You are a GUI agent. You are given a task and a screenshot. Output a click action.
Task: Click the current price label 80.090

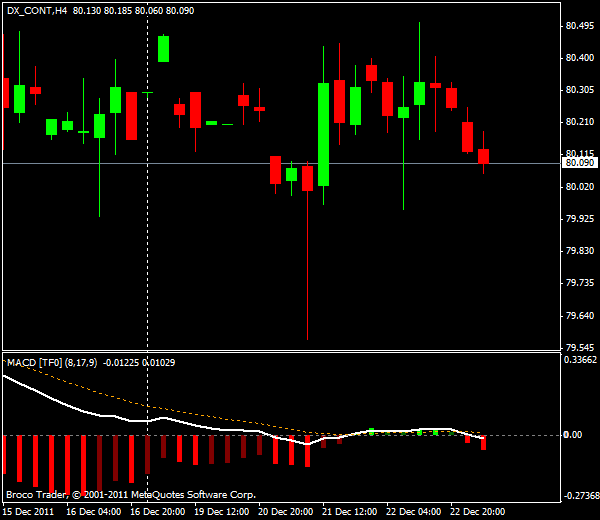pyautogui.click(x=580, y=163)
